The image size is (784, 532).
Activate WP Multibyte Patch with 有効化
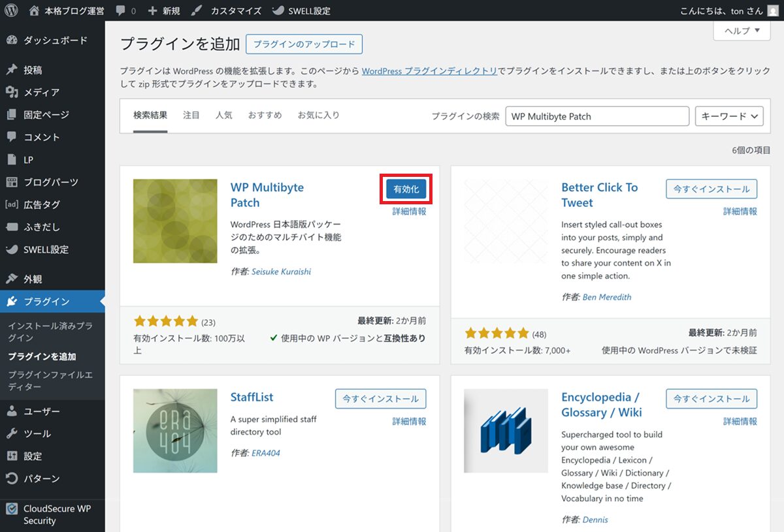406,189
